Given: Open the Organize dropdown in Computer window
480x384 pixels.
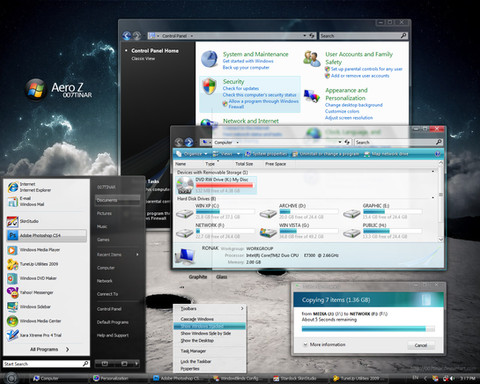Looking at the screenshot, I should (x=192, y=154).
